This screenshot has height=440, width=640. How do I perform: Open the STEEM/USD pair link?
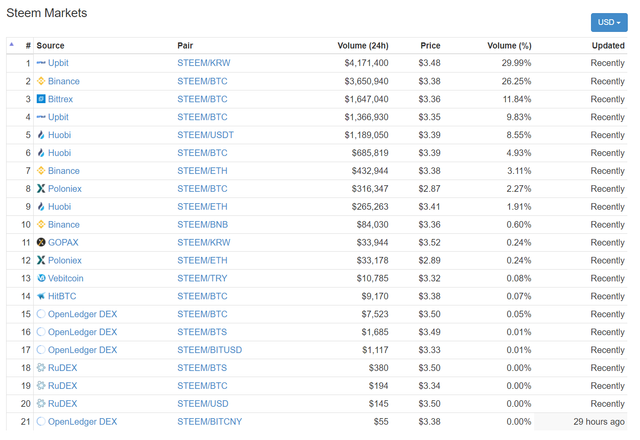point(202,404)
